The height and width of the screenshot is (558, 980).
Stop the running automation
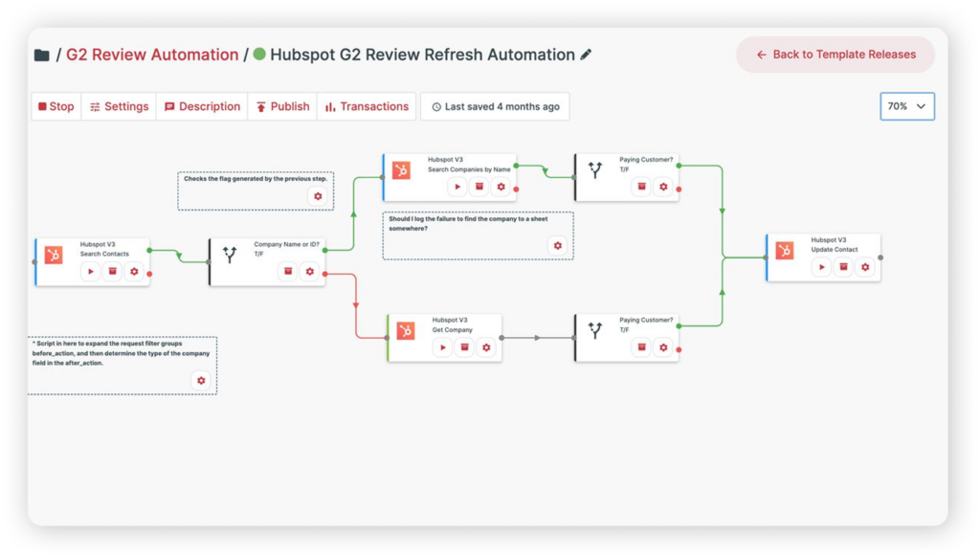(56, 107)
